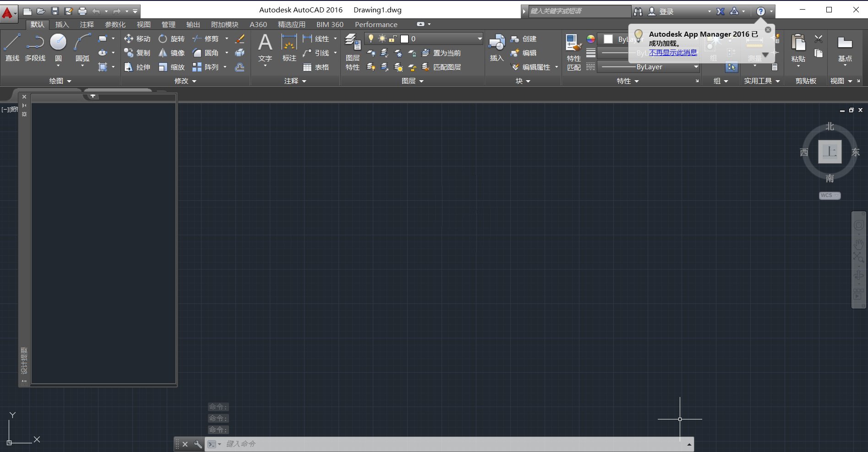Click the 表格 table tool
Viewport: 868px width, 452px height.
(x=316, y=67)
